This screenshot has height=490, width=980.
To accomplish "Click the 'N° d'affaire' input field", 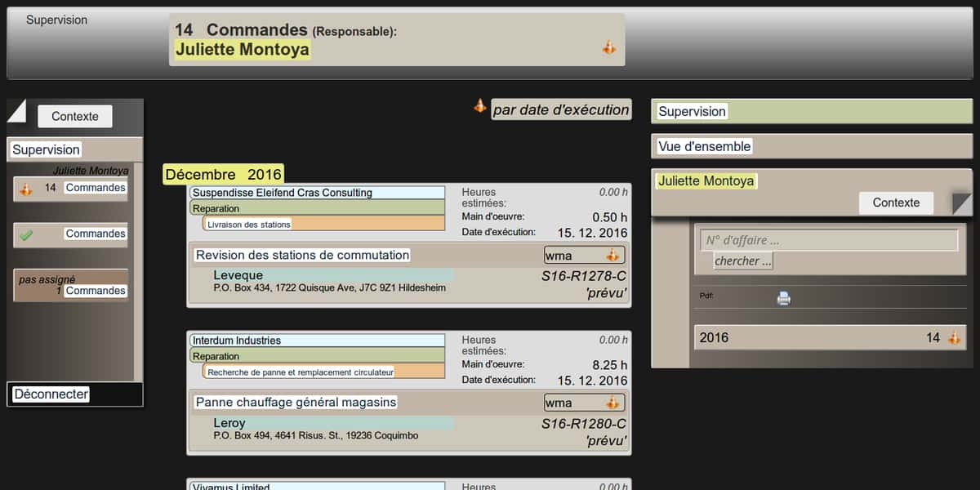I will point(828,241).
